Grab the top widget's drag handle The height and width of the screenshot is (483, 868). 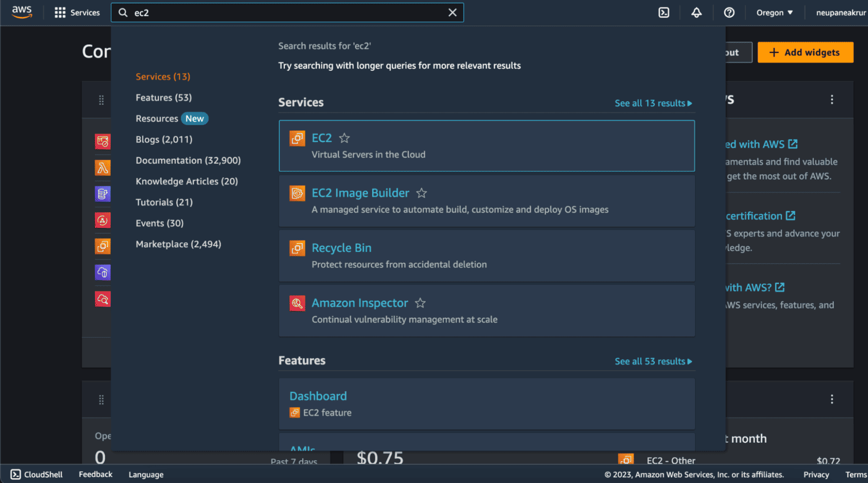101,100
